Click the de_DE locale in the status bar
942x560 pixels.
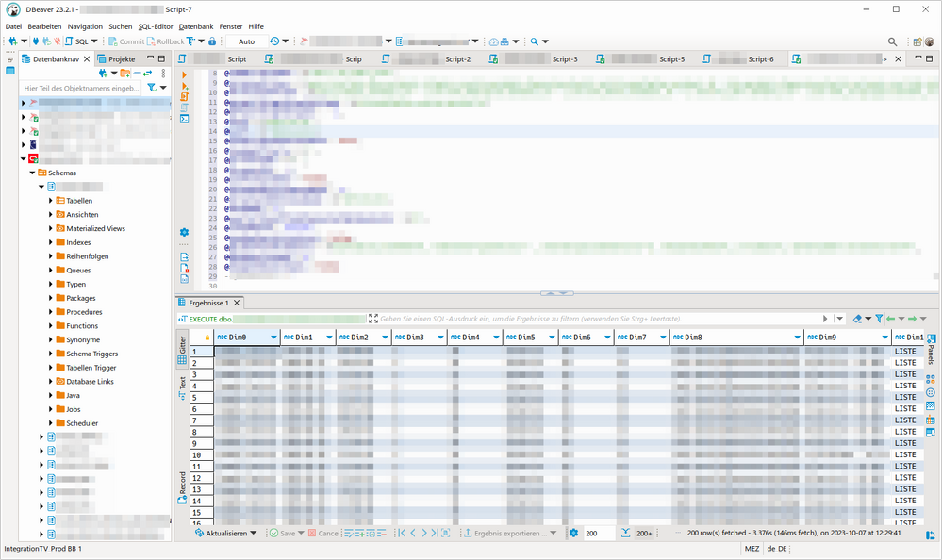pos(777,549)
